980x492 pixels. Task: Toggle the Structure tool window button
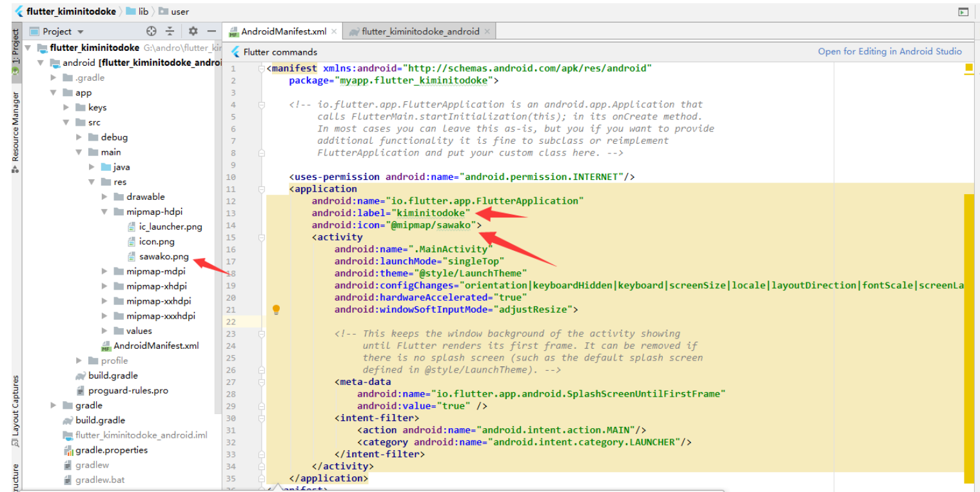[x=16, y=477]
